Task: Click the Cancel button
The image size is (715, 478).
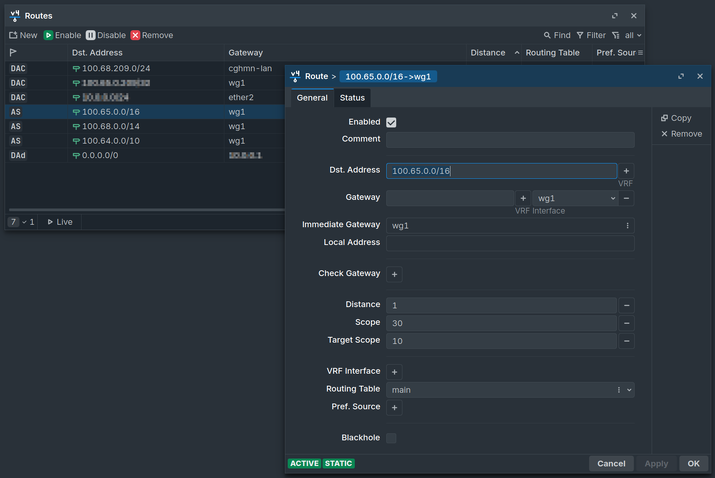Action: [x=611, y=463]
